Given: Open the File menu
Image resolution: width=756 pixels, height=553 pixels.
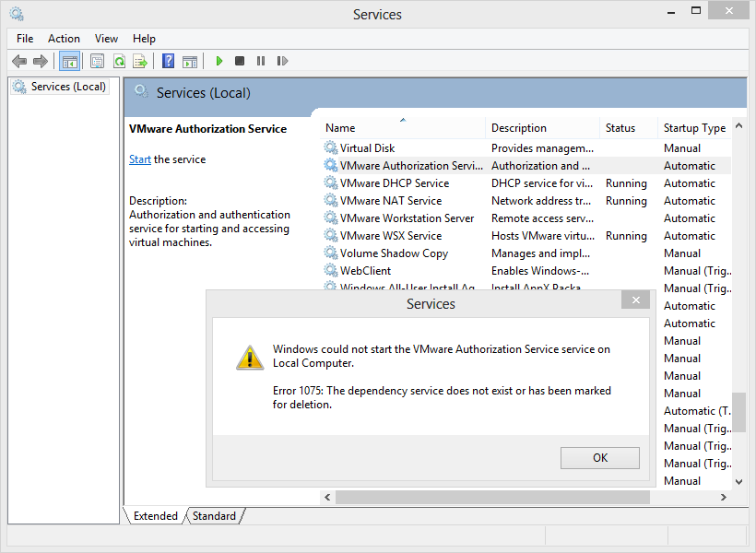Looking at the screenshot, I should point(25,39).
